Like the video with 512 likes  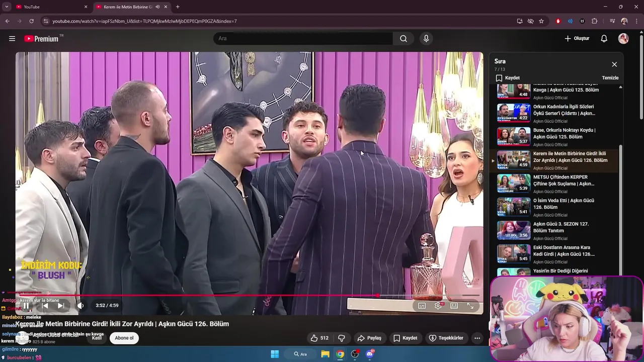pyautogui.click(x=319, y=338)
